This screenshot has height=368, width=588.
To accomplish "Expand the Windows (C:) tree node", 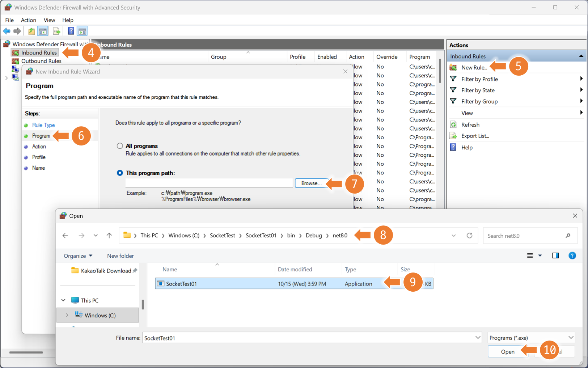I will click(67, 315).
